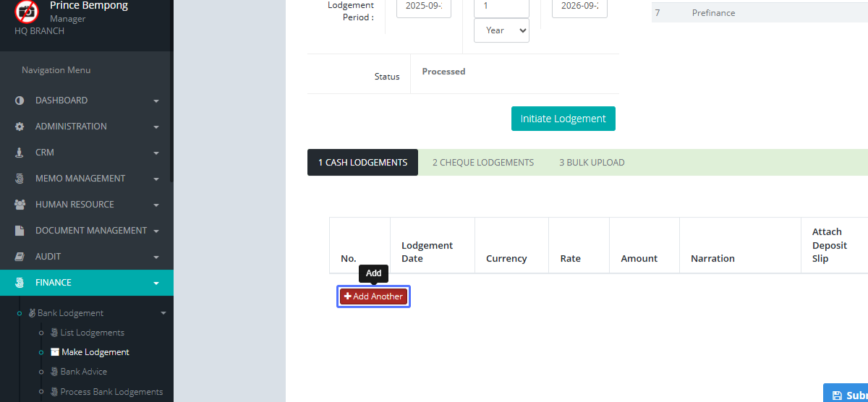Open the List Lodgements page
Screen dimensions: 868x402
click(92, 333)
